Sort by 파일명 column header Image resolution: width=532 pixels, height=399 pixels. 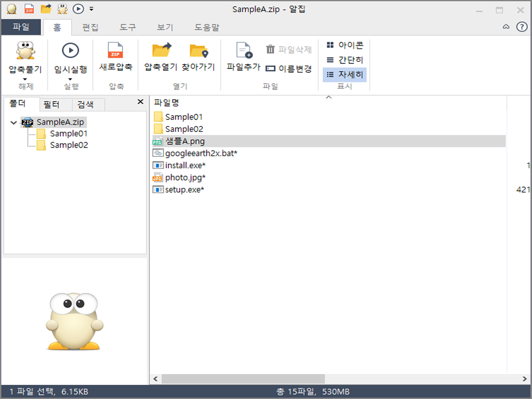[x=167, y=103]
